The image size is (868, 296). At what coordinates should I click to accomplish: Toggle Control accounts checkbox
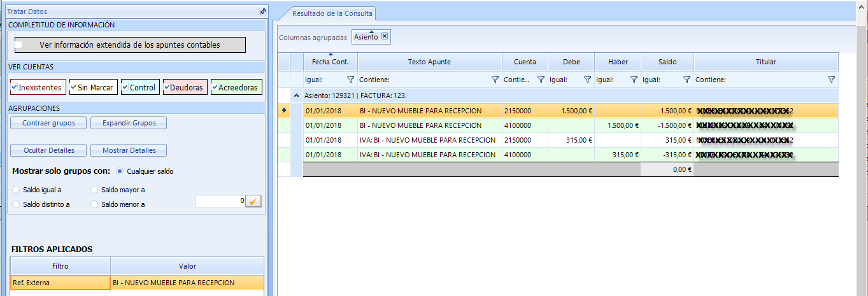click(125, 87)
